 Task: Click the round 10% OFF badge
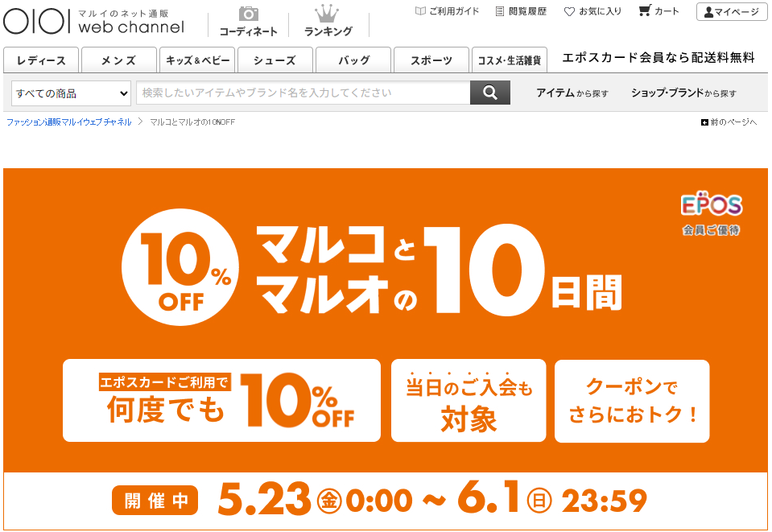click(x=180, y=266)
